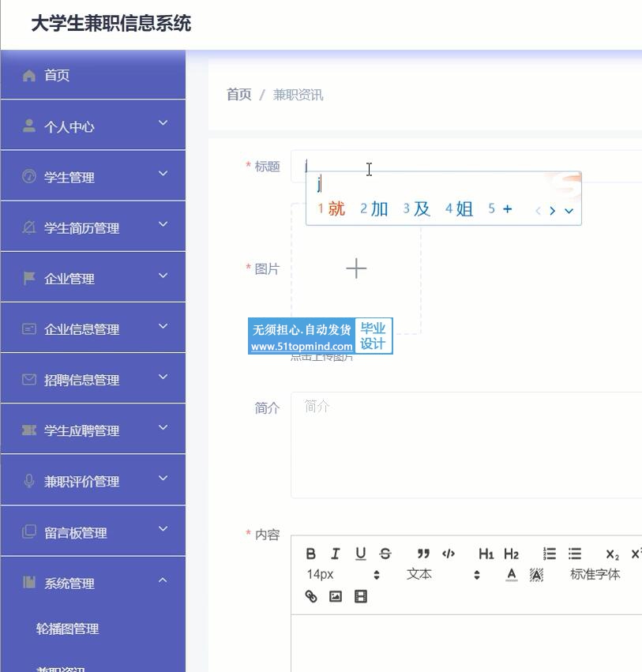This screenshot has height=672, width=642.
Task: Click the icon beside 系统管理
Action: 28,582
